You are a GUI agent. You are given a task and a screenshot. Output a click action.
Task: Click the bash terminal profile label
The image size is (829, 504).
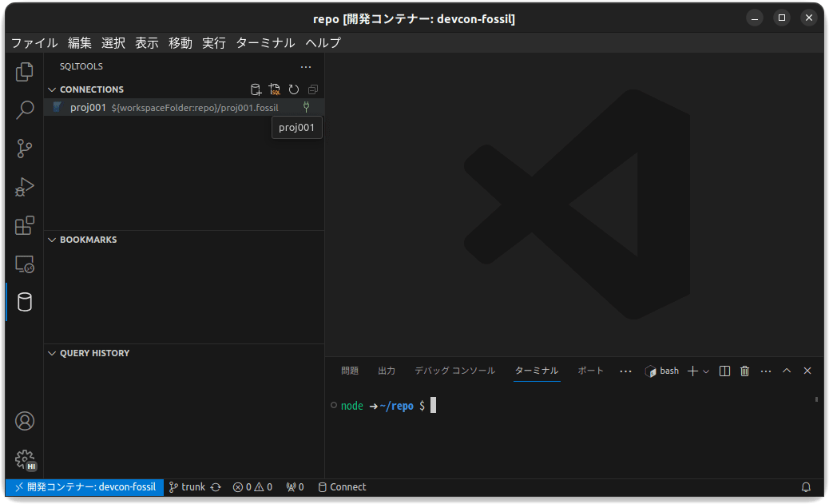[662, 371]
